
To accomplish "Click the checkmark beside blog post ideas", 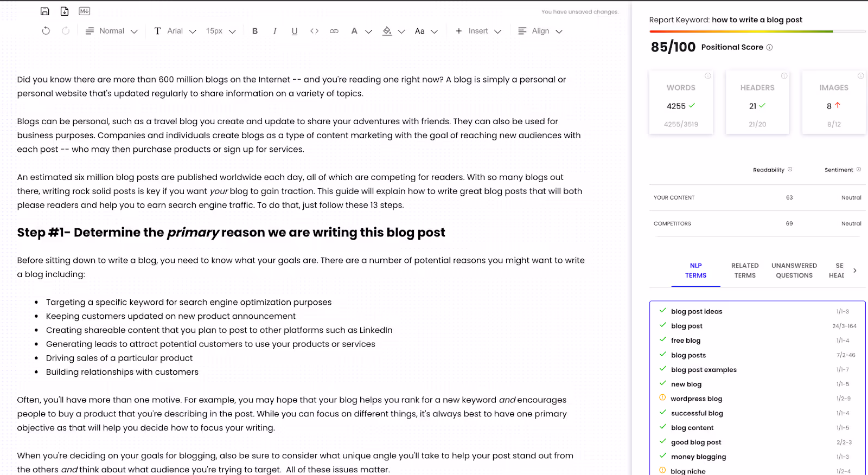I will 662,311.
